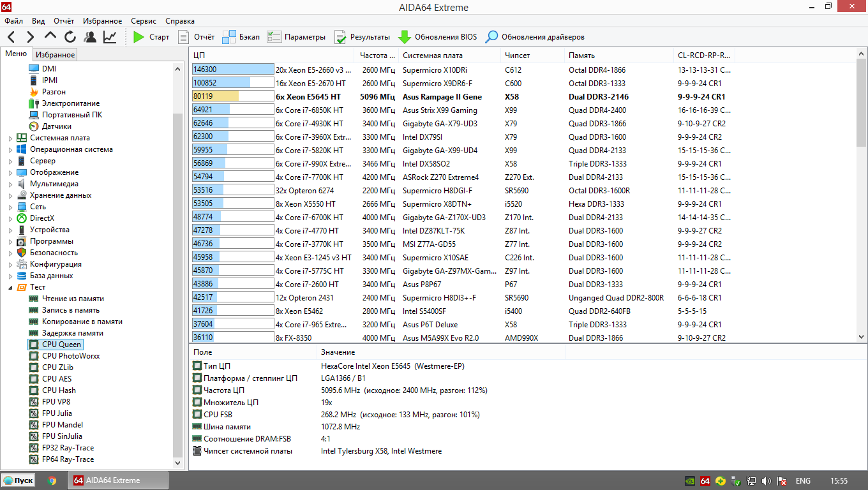The image size is (868, 490).
Task: Open the Файл menu
Action: click(x=13, y=21)
